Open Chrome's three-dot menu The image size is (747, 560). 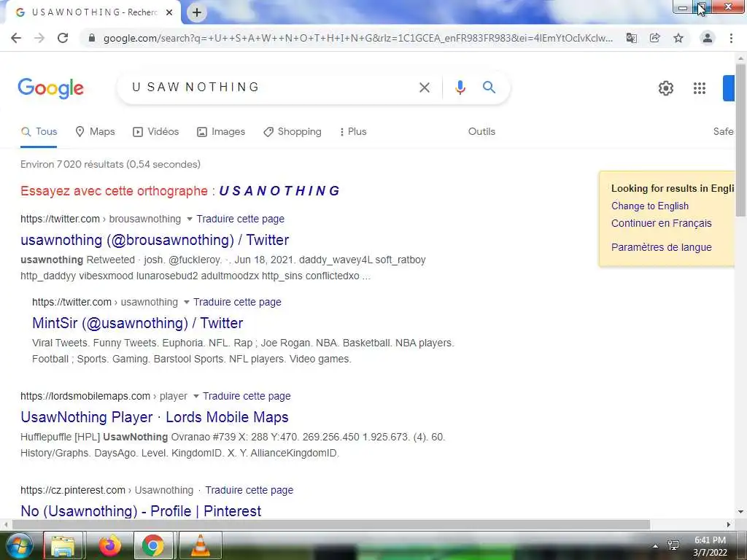(x=731, y=38)
